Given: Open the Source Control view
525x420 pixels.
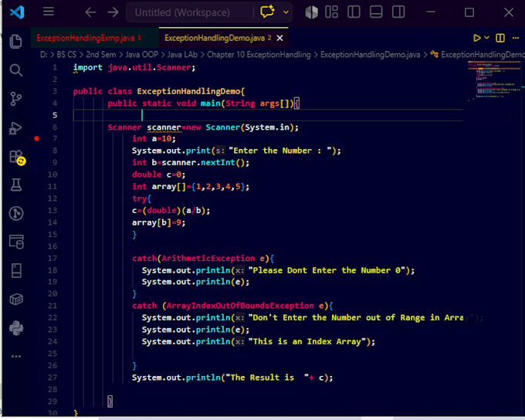Looking at the screenshot, I should [x=15, y=99].
